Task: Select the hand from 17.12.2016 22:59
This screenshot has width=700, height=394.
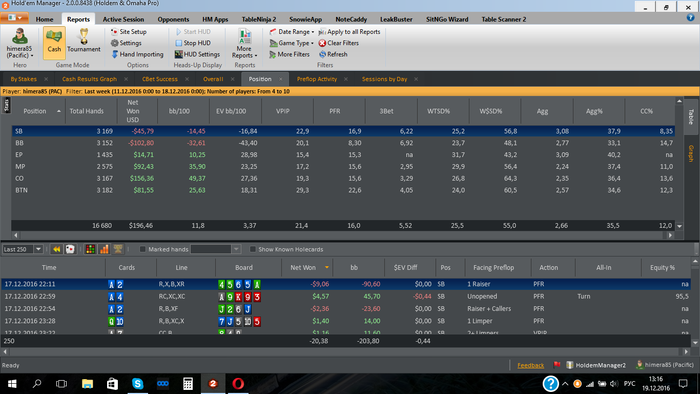Action: pyautogui.click(x=346, y=296)
